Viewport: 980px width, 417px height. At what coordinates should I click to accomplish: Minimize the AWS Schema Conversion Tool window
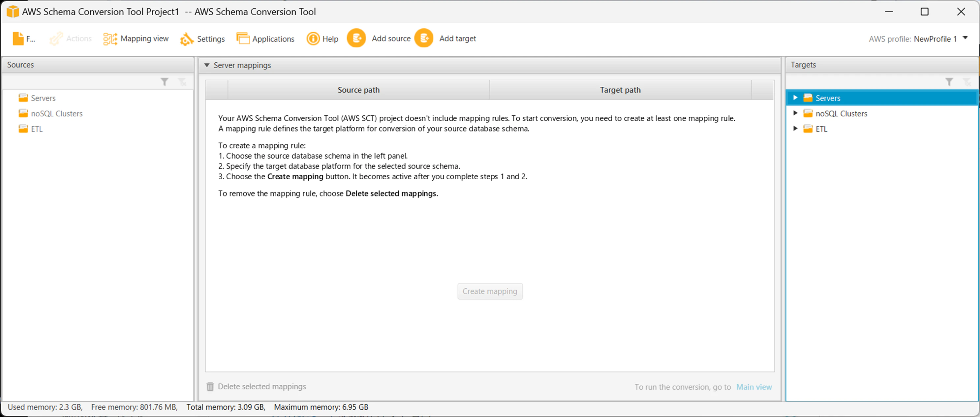point(889,12)
